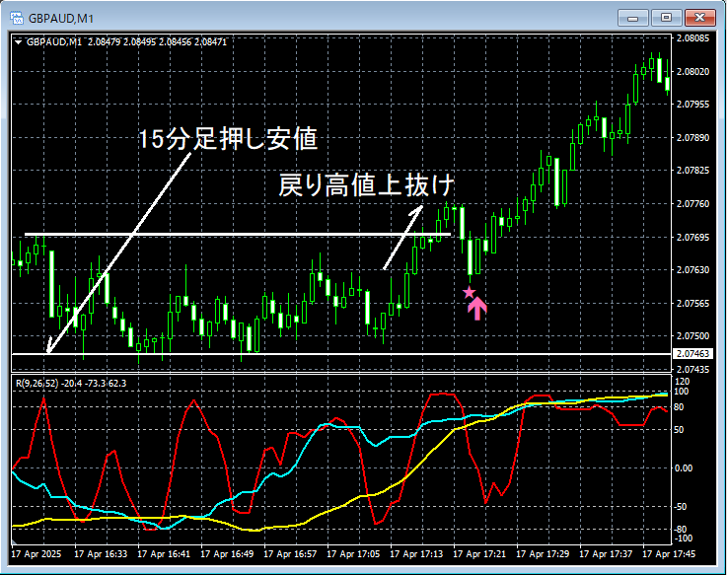The image size is (728, 575).
Task: Click time label 17 Apr 16:41
Action: (164, 554)
